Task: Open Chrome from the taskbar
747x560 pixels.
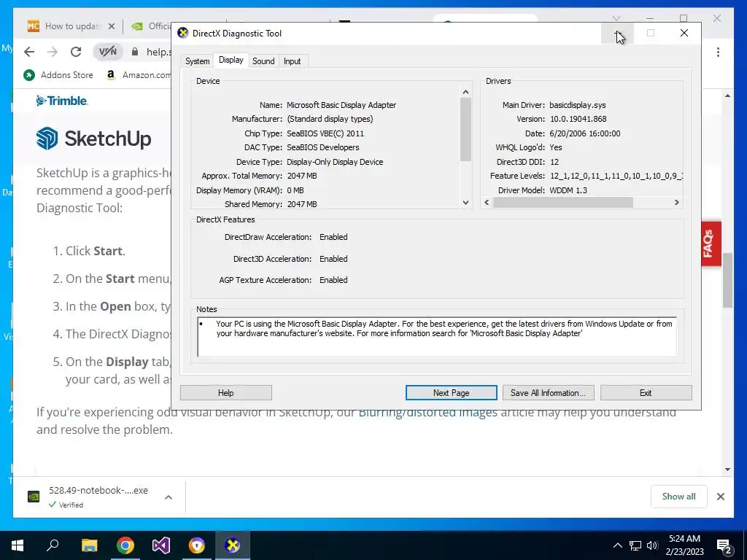Action: [125, 545]
